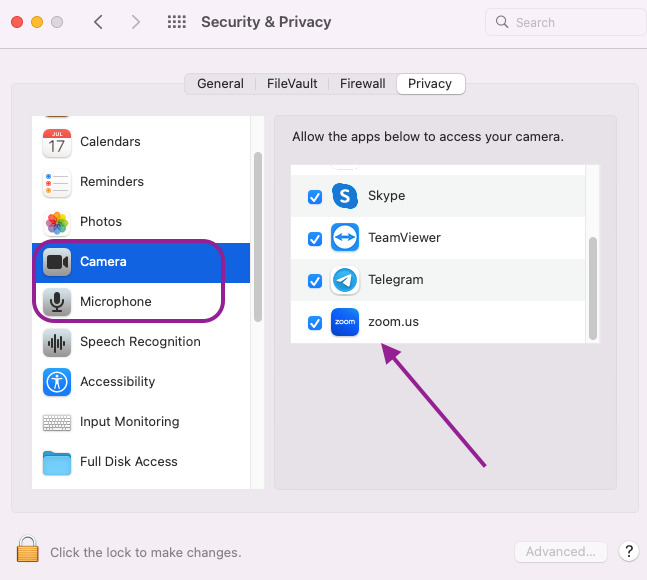Open the help question mark button
The height and width of the screenshot is (580, 647).
point(629,551)
